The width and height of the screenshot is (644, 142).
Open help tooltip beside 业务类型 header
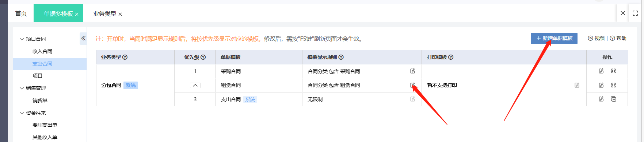point(125,57)
